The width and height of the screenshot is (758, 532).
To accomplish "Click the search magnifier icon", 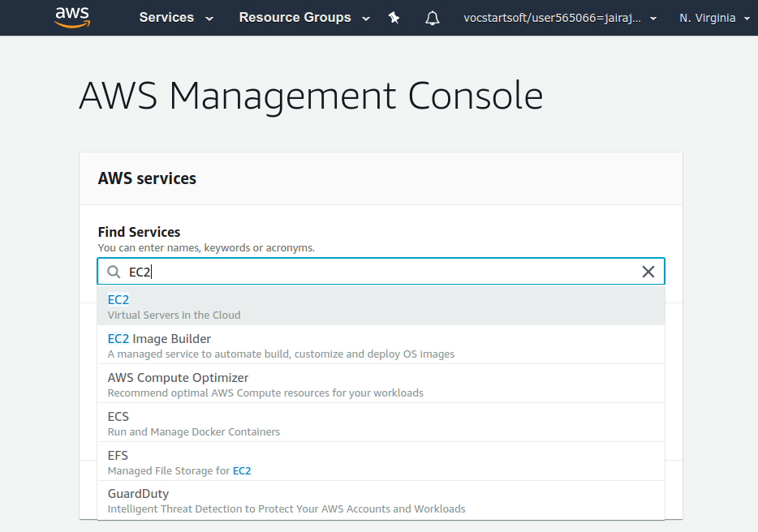I will tap(114, 271).
